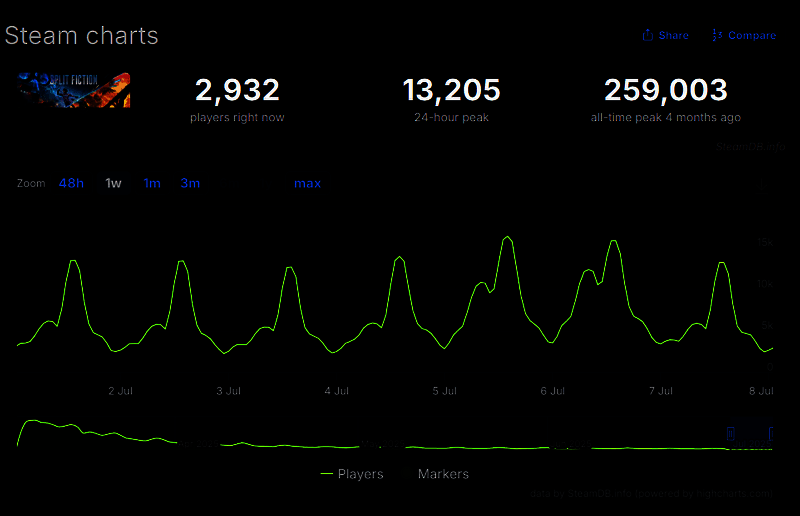This screenshot has height=516, width=800.
Task: Click the 24-hour peak value 13,205
Action: point(451,91)
